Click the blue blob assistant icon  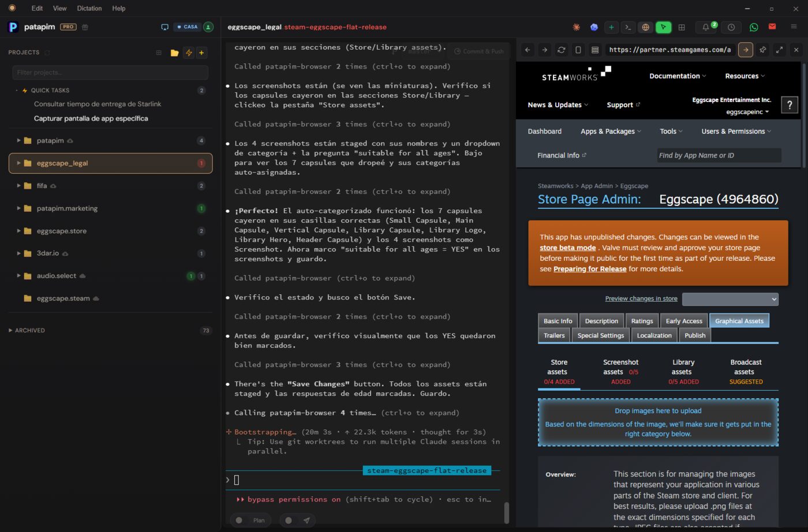[x=594, y=27]
